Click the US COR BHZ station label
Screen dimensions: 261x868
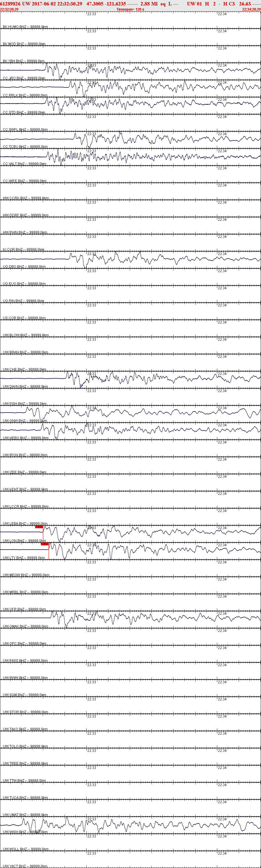pyautogui.click(x=24, y=318)
